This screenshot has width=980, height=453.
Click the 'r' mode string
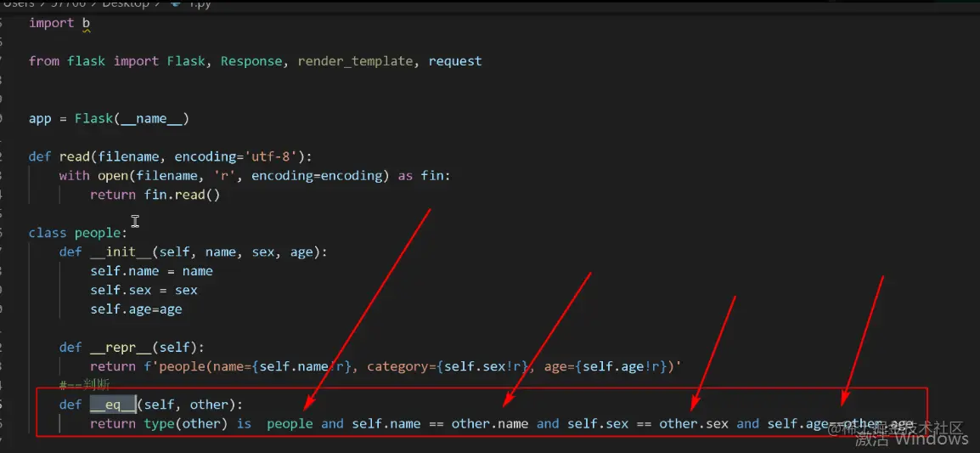click(x=223, y=177)
